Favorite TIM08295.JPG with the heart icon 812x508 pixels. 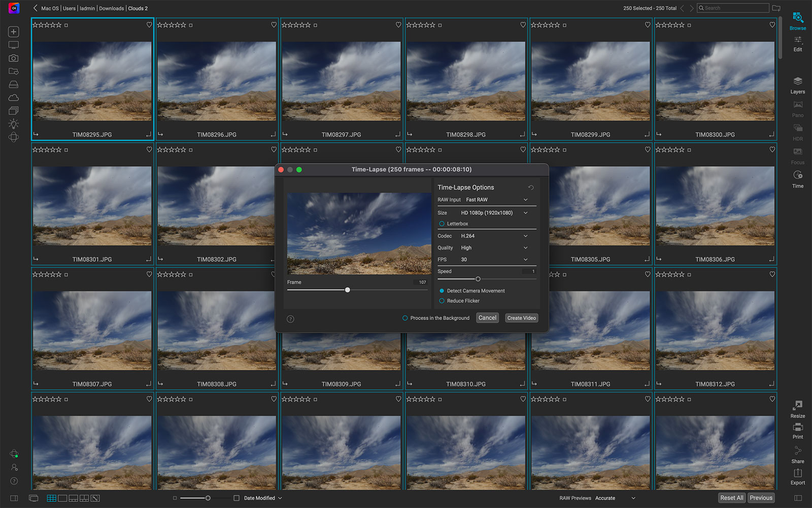point(149,25)
